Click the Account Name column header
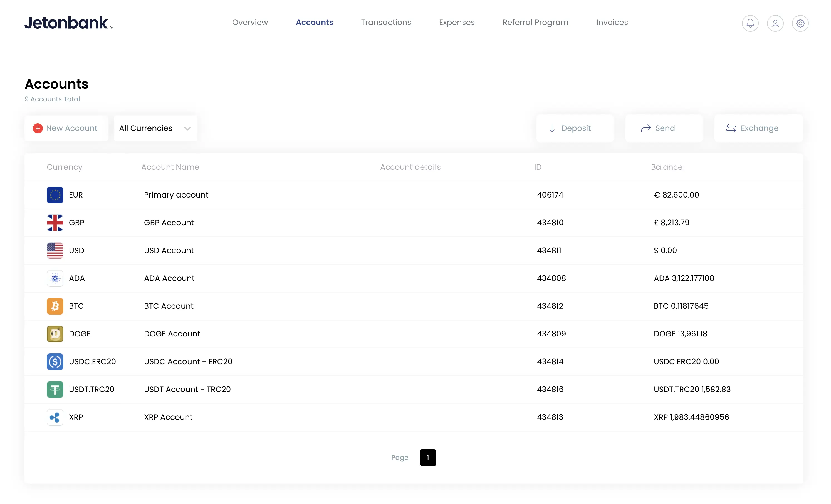This screenshot has height=504, width=831. coord(170,167)
